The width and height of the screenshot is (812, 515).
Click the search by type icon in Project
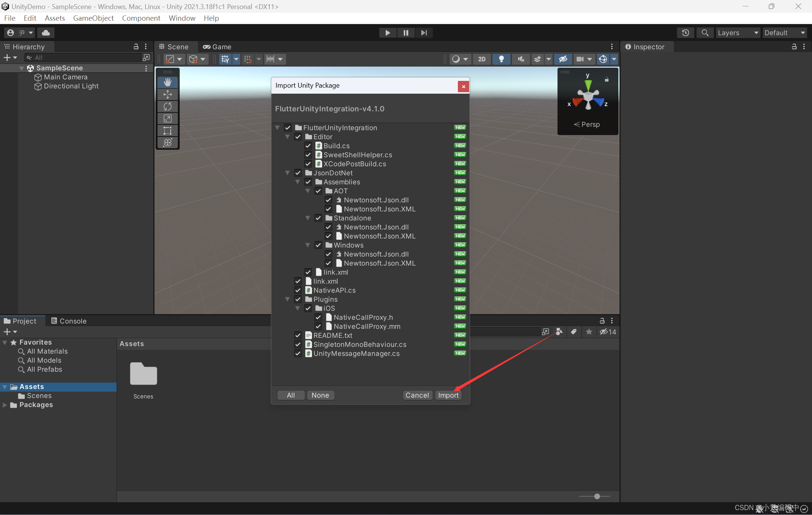(559, 332)
